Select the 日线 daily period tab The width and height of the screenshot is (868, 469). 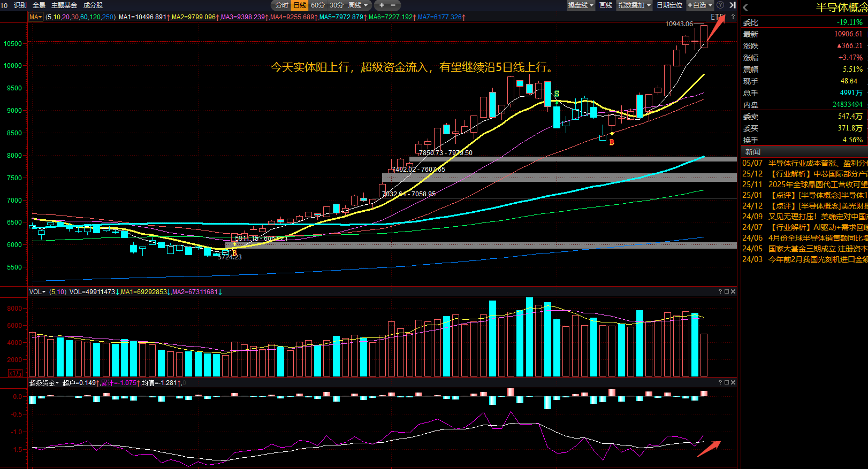(300, 5)
